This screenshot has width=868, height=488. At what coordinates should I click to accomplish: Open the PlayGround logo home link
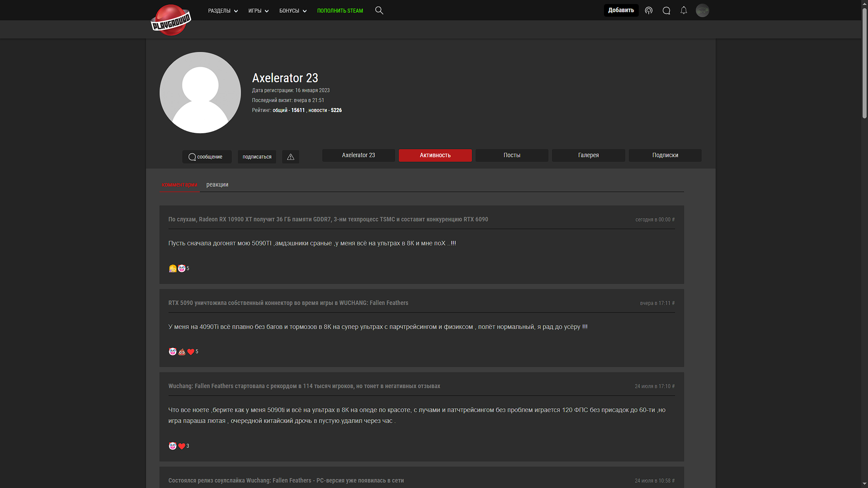coord(171,20)
